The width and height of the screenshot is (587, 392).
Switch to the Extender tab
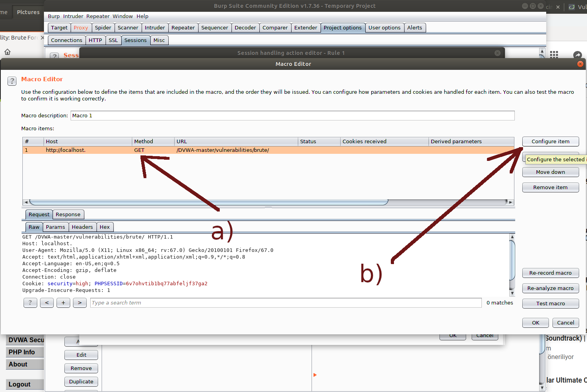pyautogui.click(x=306, y=27)
